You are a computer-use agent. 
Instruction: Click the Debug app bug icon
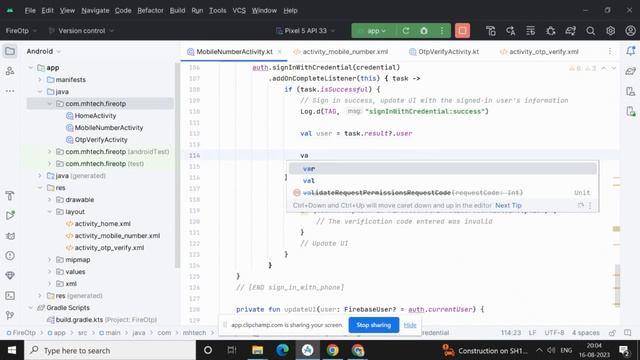coord(424,31)
